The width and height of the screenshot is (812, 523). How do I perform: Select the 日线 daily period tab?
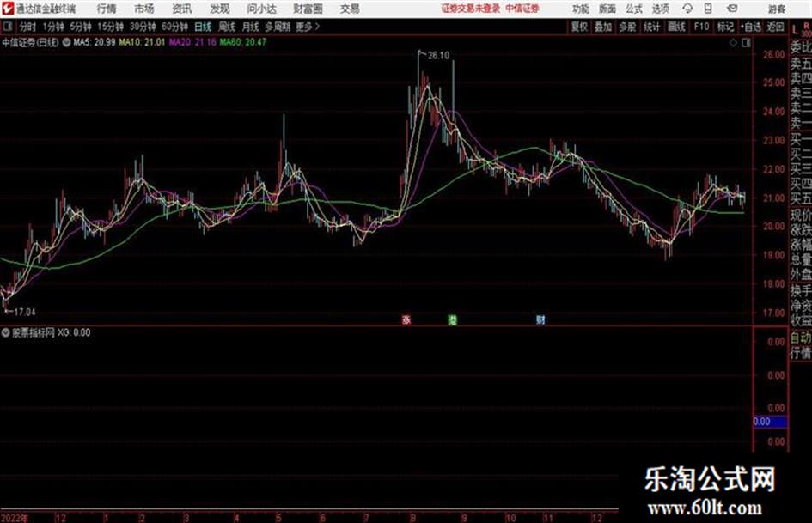(203, 27)
